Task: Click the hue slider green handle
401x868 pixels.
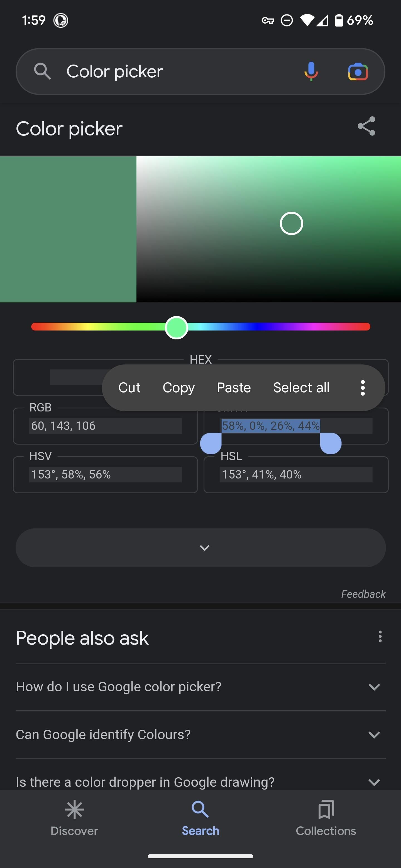Action: click(176, 327)
